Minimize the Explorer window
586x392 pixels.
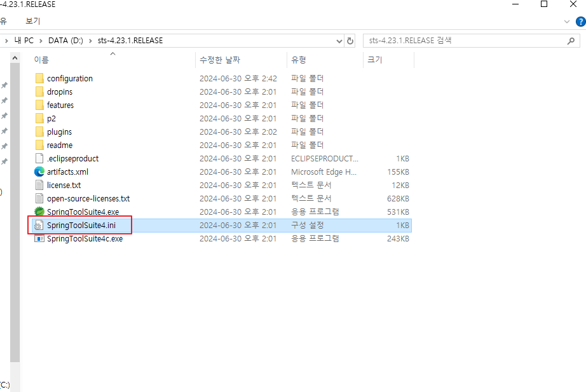tap(515, 4)
